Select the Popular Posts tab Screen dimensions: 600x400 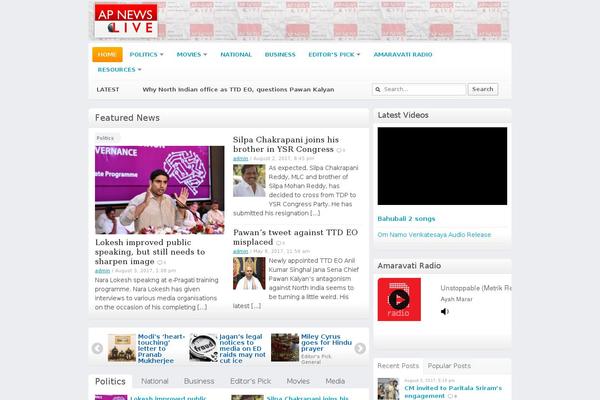click(449, 366)
